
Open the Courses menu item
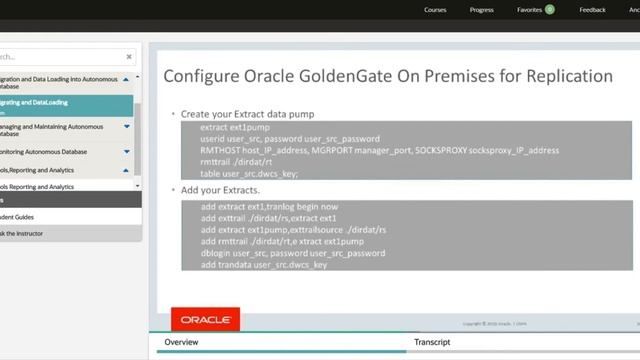tap(435, 10)
